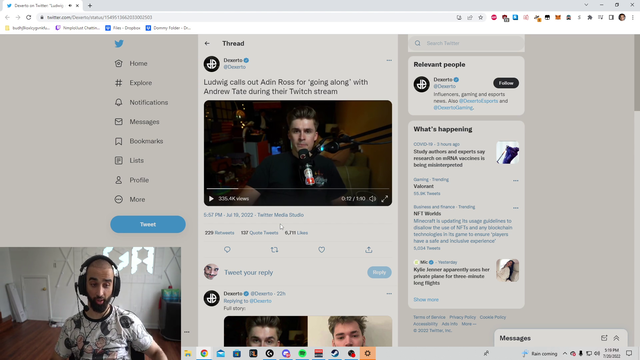The image size is (640, 360).
Task: Open Chrome extensions puzzle icon
Action: (589, 18)
